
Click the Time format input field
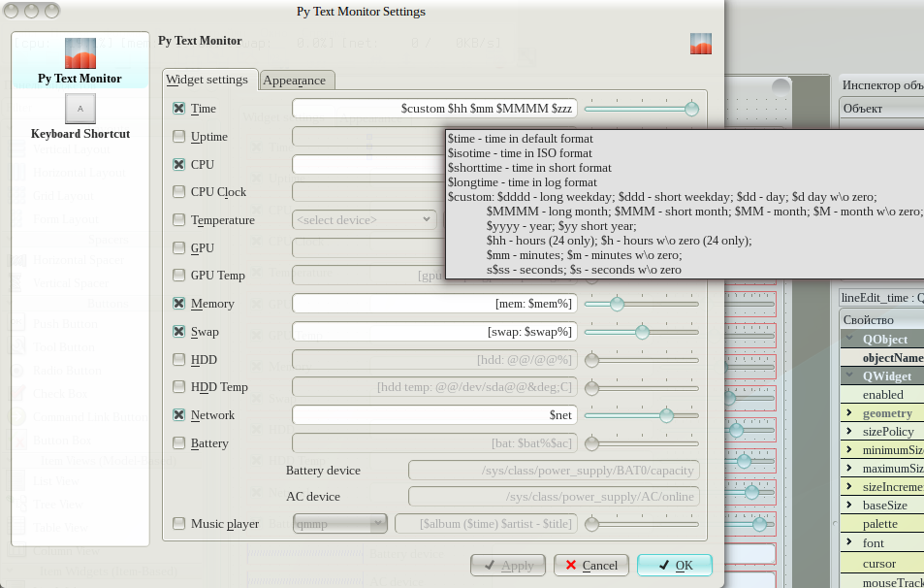434,109
